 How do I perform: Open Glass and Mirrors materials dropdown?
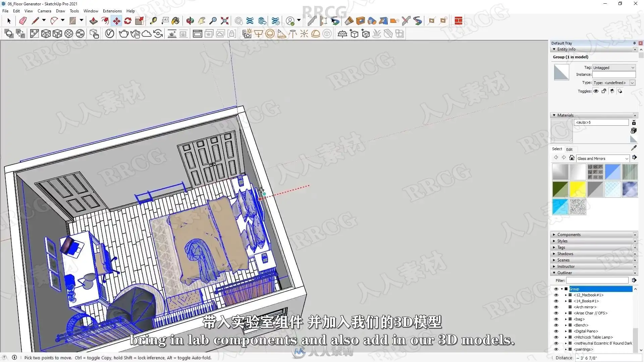tap(603, 159)
